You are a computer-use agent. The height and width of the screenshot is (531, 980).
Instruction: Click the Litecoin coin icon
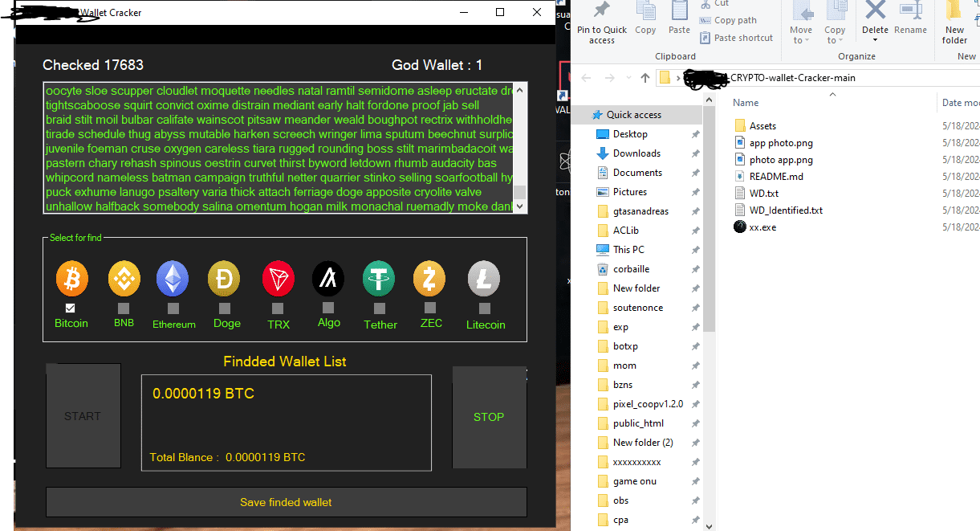point(484,279)
